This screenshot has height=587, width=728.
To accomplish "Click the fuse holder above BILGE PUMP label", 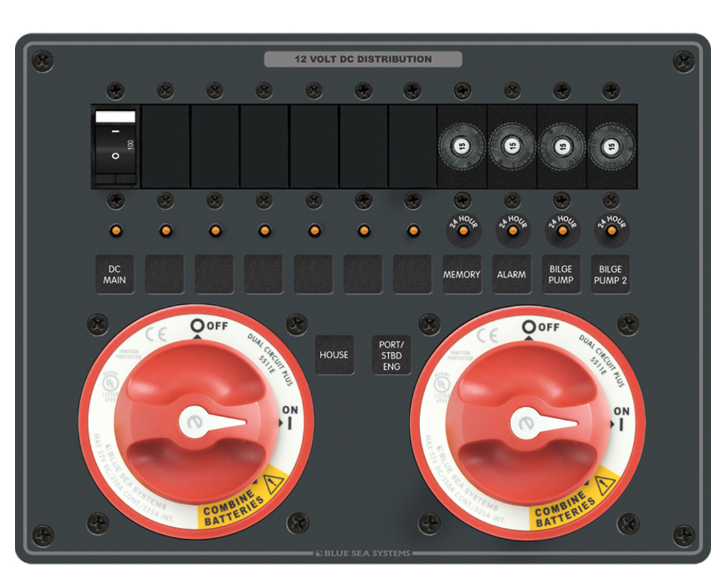I will coord(562,147).
